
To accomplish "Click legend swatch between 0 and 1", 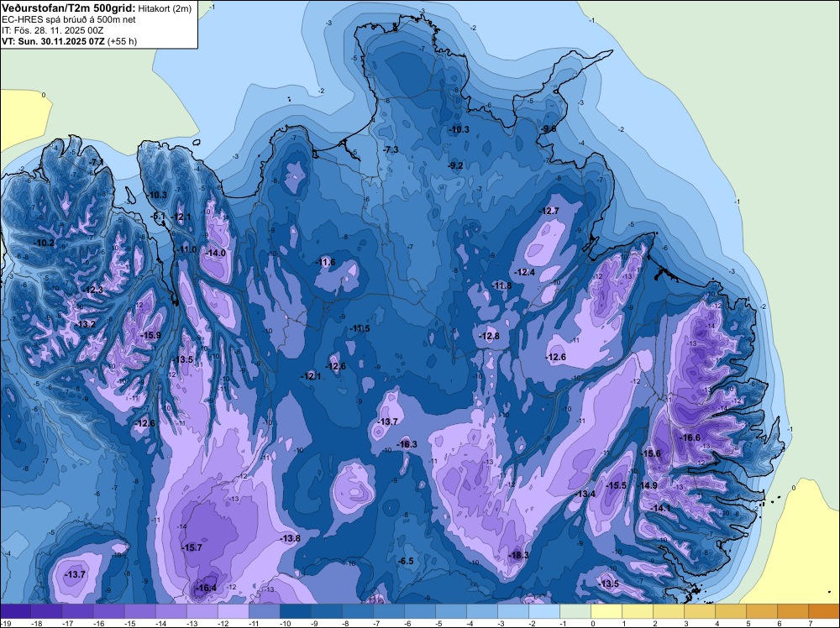I will point(606,611).
